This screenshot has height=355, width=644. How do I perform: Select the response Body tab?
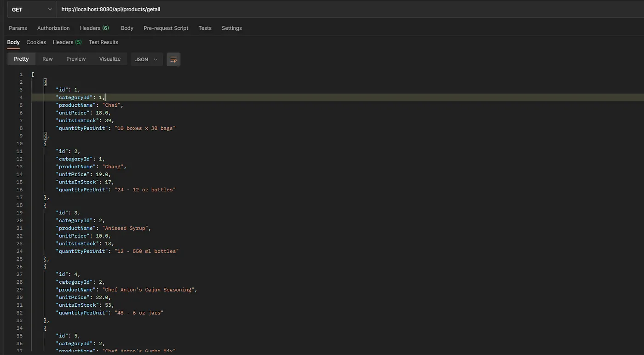(x=13, y=42)
